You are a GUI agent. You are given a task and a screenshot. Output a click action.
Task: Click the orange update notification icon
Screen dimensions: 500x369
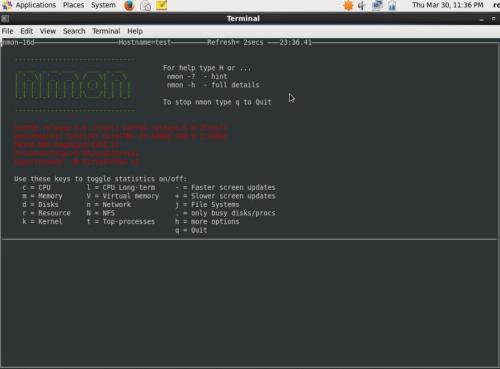(348, 5)
